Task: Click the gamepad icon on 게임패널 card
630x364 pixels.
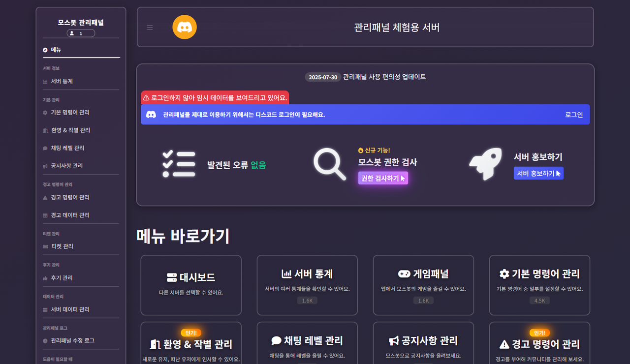Action: click(404, 274)
